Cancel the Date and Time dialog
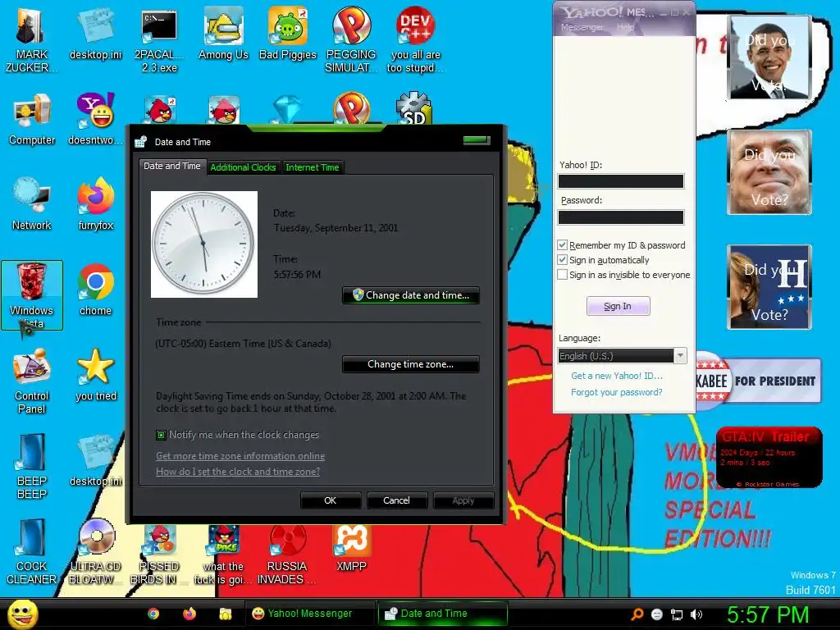Image resolution: width=840 pixels, height=630 pixels. pyautogui.click(x=396, y=500)
